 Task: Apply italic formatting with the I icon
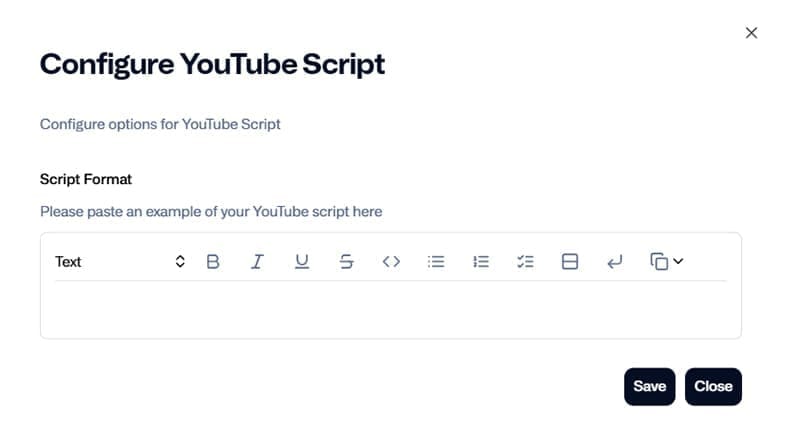click(257, 262)
